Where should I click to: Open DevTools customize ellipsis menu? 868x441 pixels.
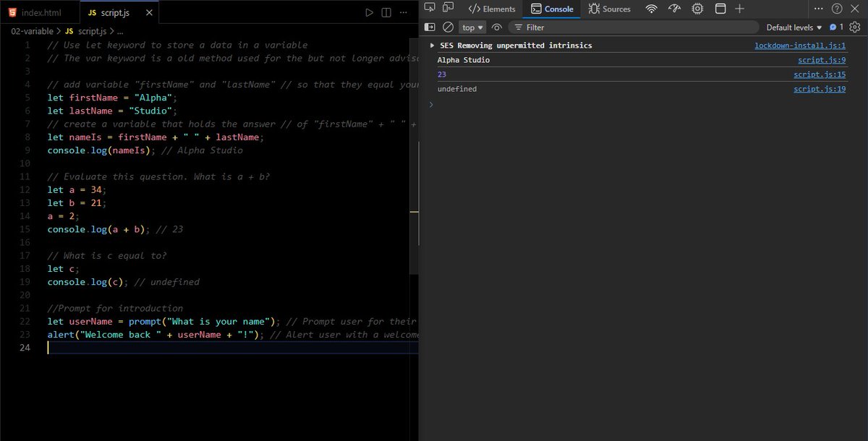[x=818, y=9]
